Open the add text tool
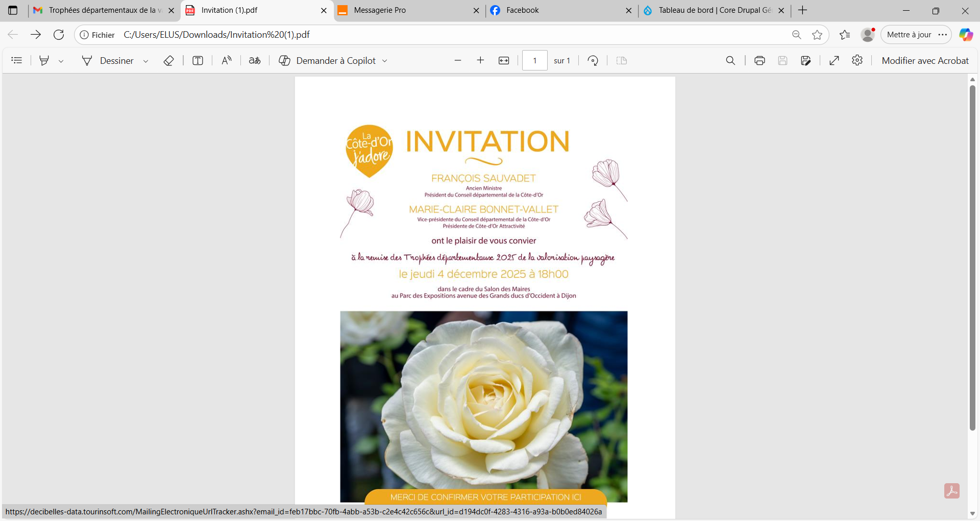The width and height of the screenshot is (980, 521). click(198, 60)
